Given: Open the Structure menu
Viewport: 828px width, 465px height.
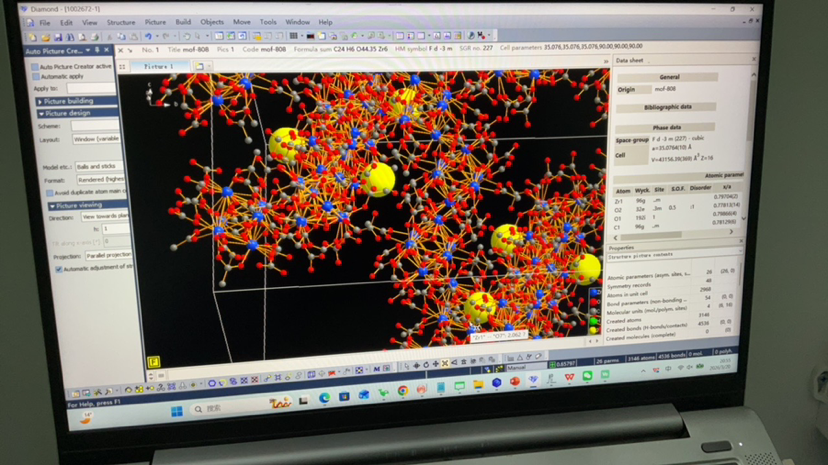Looking at the screenshot, I should [120, 22].
